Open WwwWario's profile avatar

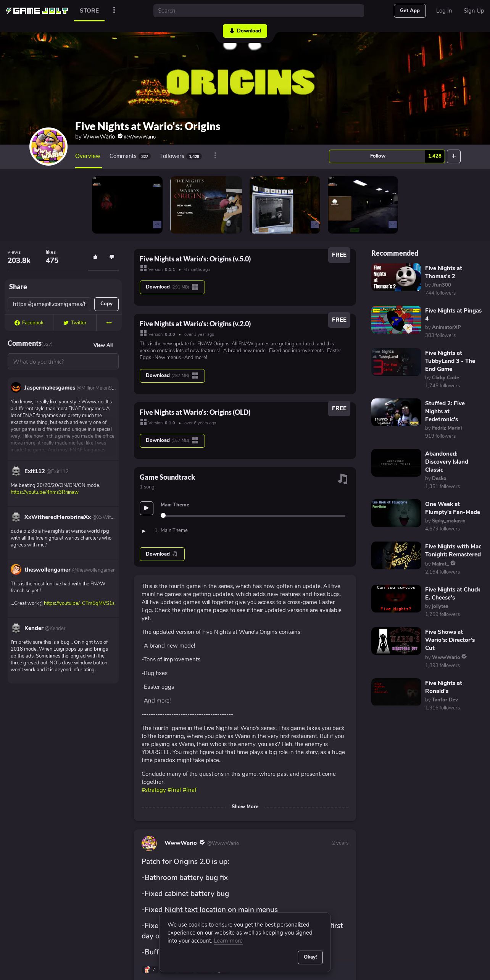click(48, 147)
